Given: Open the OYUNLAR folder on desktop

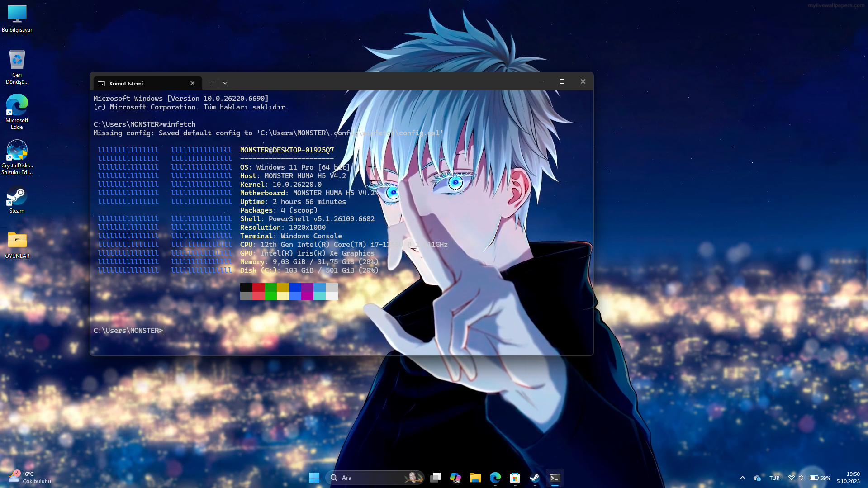Looking at the screenshot, I should pyautogui.click(x=17, y=245).
